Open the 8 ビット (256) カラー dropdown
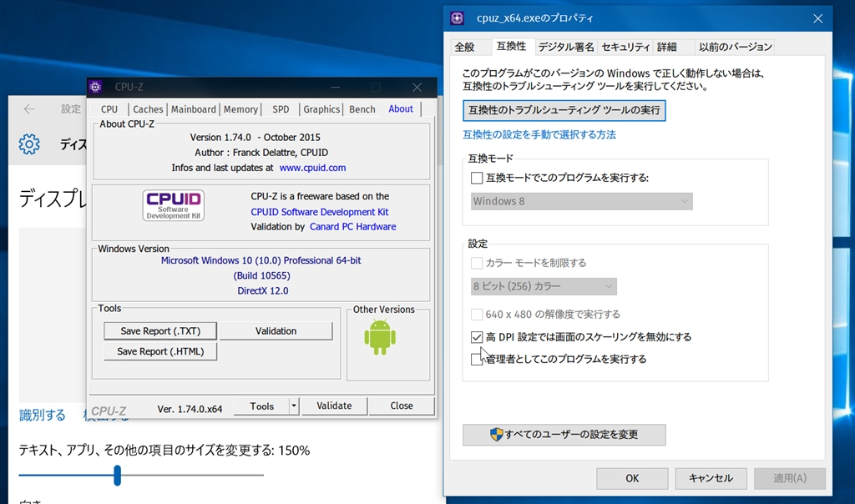This screenshot has width=855, height=504. [x=544, y=286]
